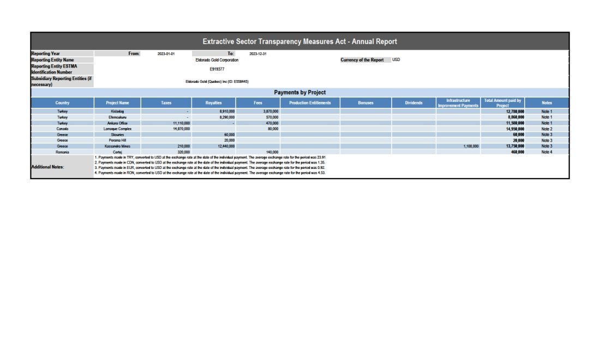This screenshot has width=600, height=364.
Task: Click the Taxes column header
Action: click(x=166, y=103)
